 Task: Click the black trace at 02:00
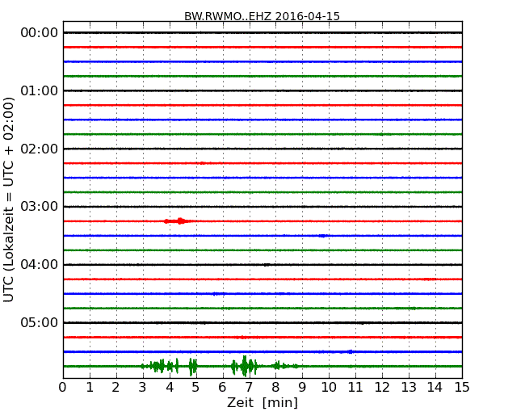[x=262, y=149]
